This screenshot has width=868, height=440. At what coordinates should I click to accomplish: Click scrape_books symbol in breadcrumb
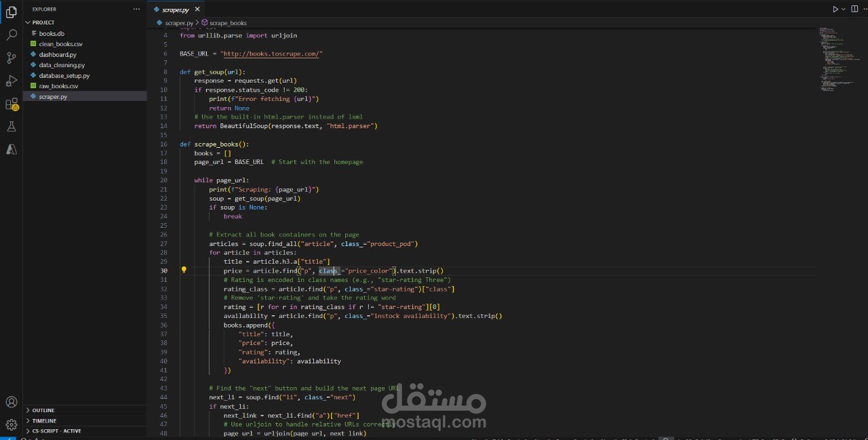228,23
